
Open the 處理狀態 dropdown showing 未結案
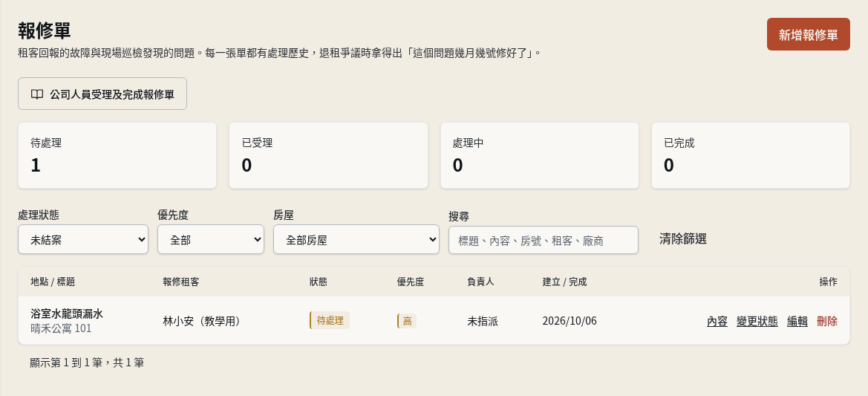pyautogui.click(x=83, y=240)
